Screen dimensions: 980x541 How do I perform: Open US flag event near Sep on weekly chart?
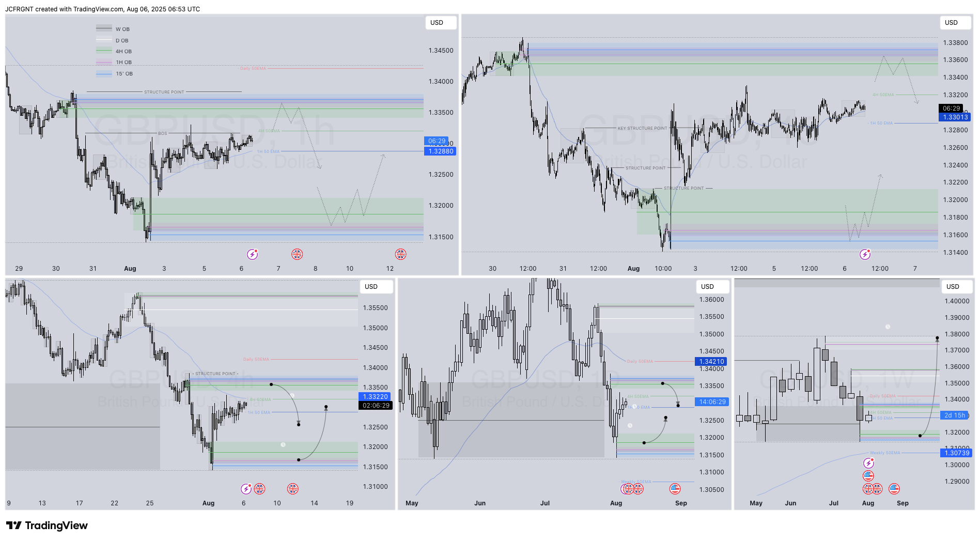(x=894, y=489)
